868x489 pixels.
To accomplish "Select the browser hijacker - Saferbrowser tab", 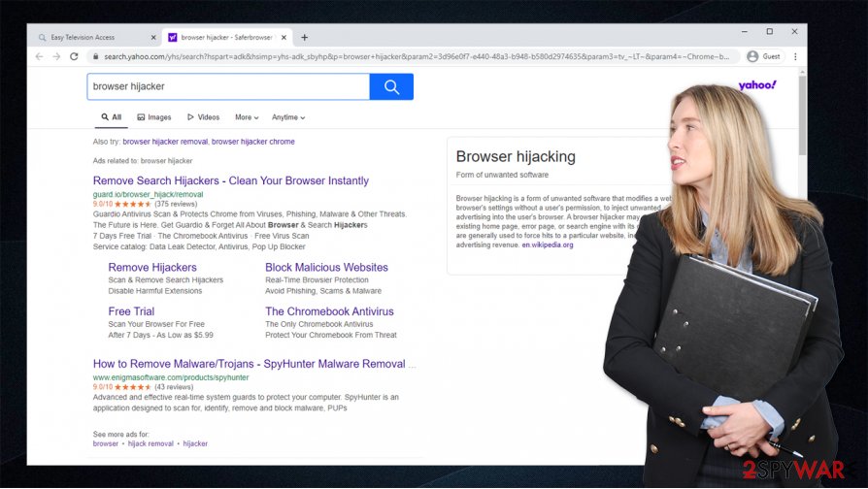I will tap(227, 38).
